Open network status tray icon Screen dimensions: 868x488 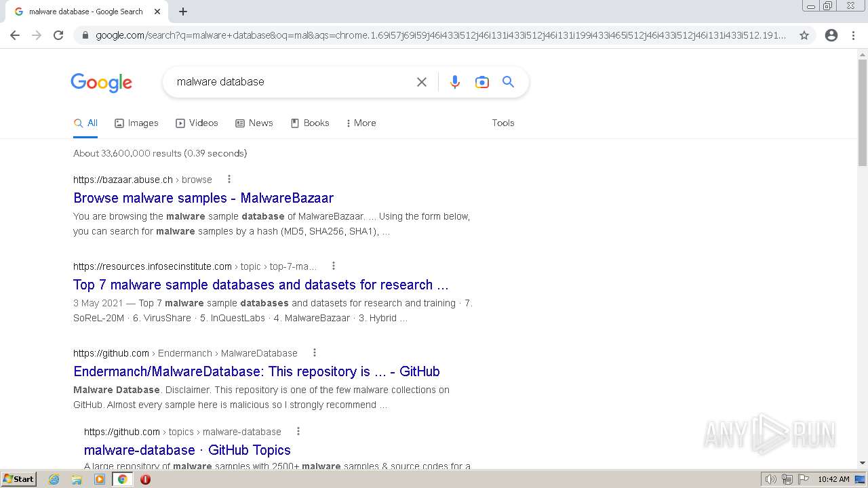(x=787, y=479)
